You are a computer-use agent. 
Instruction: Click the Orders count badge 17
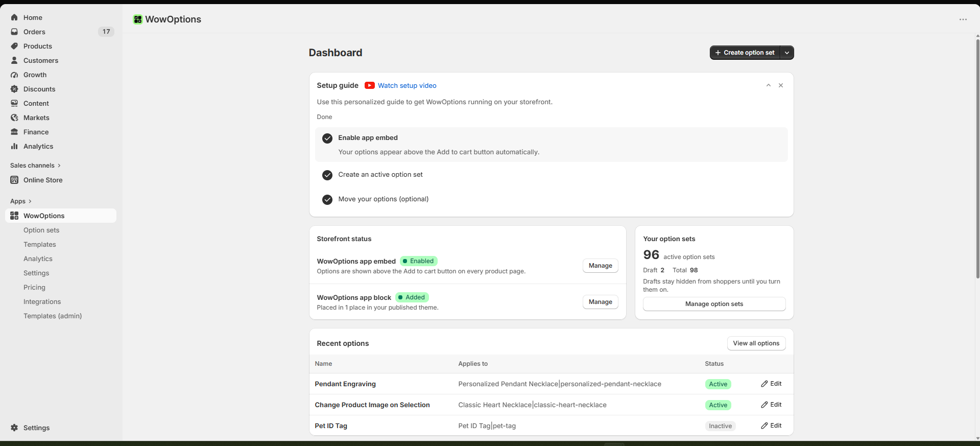106,32
